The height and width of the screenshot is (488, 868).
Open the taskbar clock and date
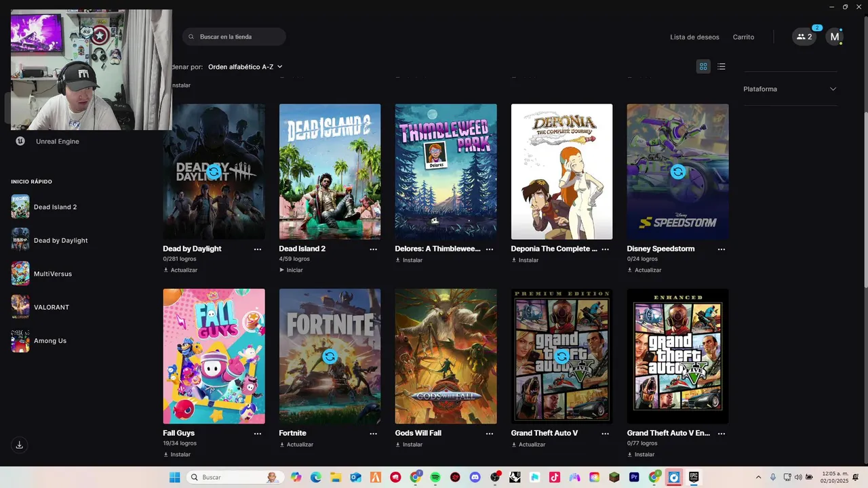point(834,477)
